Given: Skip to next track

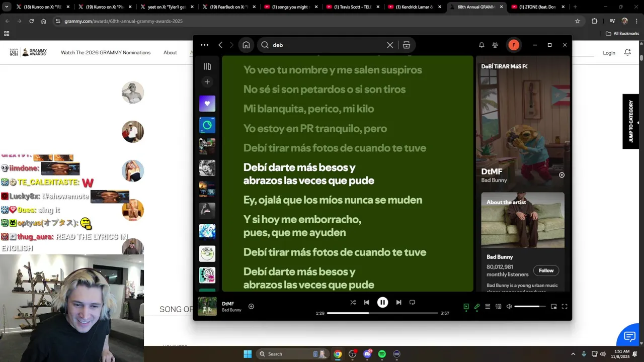Looking at the screenshot, I should [x=398, y=302].
